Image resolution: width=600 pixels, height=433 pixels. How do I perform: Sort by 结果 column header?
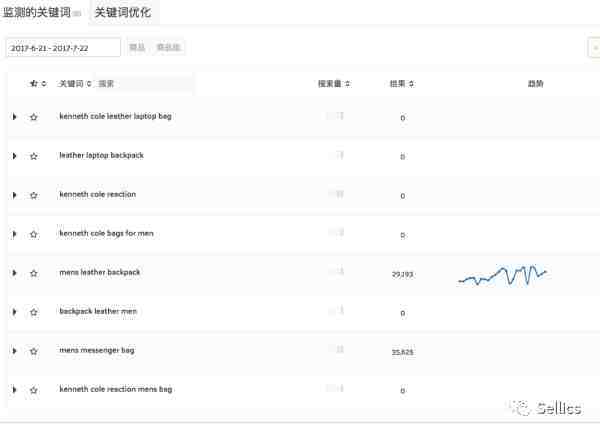(x=402, y=83)
